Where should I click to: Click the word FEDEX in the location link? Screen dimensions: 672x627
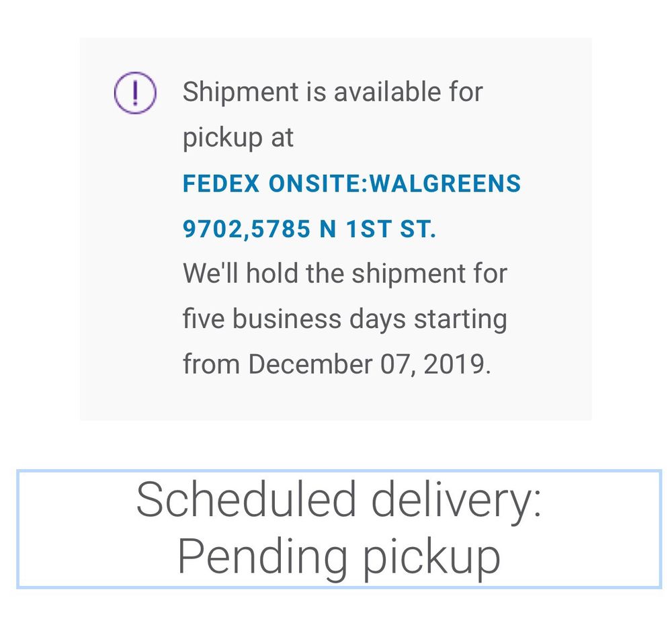point(221,183)
